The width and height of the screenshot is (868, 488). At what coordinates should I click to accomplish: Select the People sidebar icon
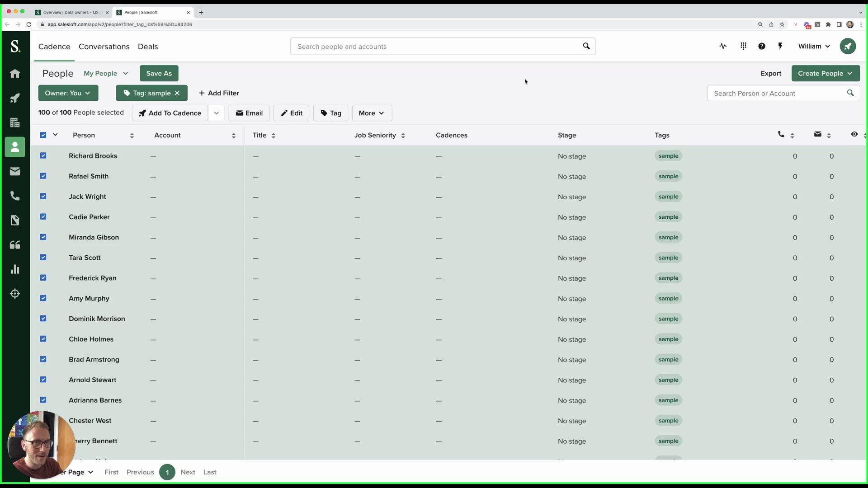tap(15, 147)
